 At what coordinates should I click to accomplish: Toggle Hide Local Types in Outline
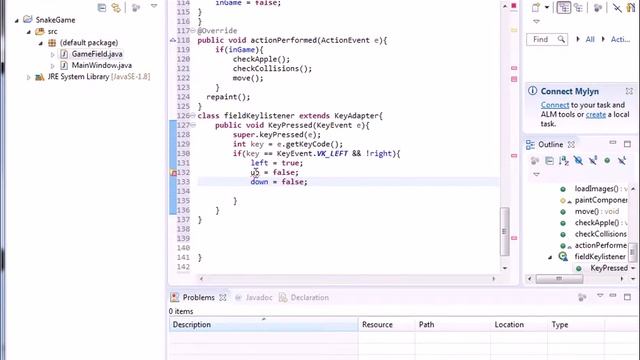coord(622,161)
